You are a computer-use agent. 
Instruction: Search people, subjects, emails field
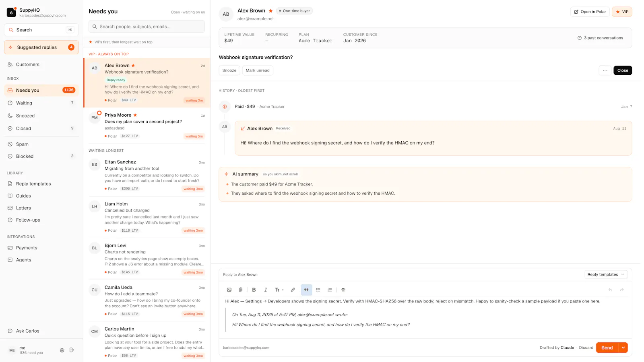pyautogui.click(x=147, y=27)
